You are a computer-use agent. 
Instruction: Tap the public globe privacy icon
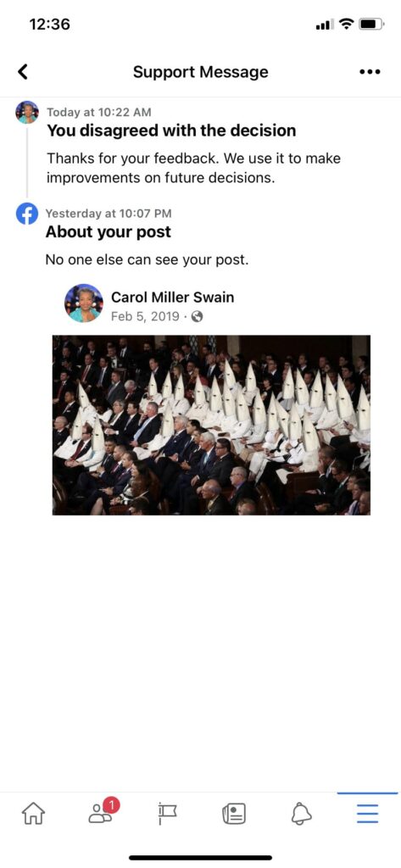[x=197, y=316]
